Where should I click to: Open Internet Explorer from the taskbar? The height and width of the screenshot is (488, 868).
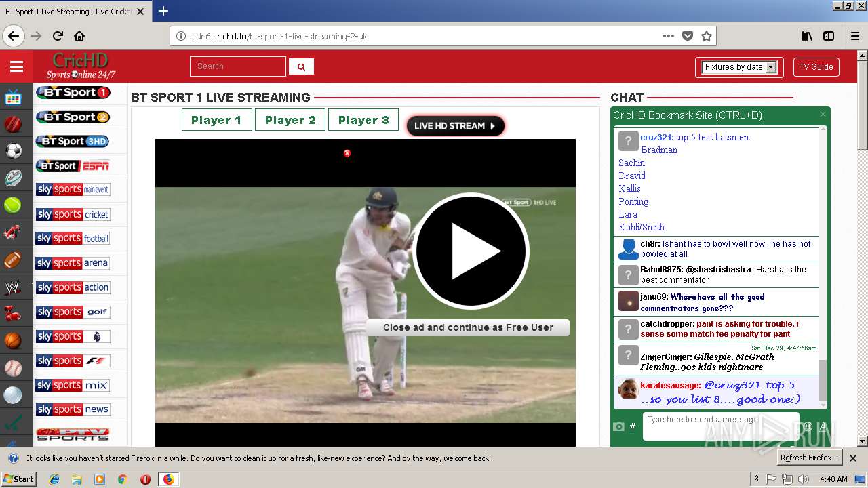coord(54,479)
